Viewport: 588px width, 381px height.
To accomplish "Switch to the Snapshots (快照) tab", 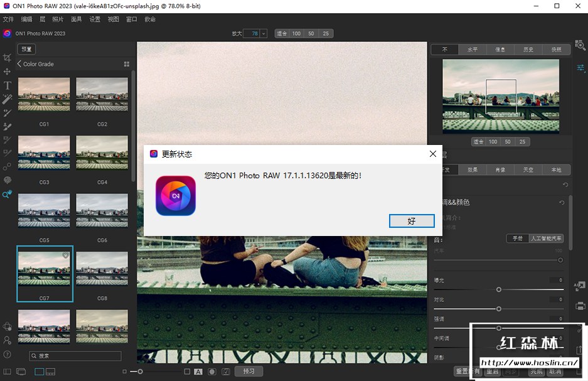I will click(557, 50).
